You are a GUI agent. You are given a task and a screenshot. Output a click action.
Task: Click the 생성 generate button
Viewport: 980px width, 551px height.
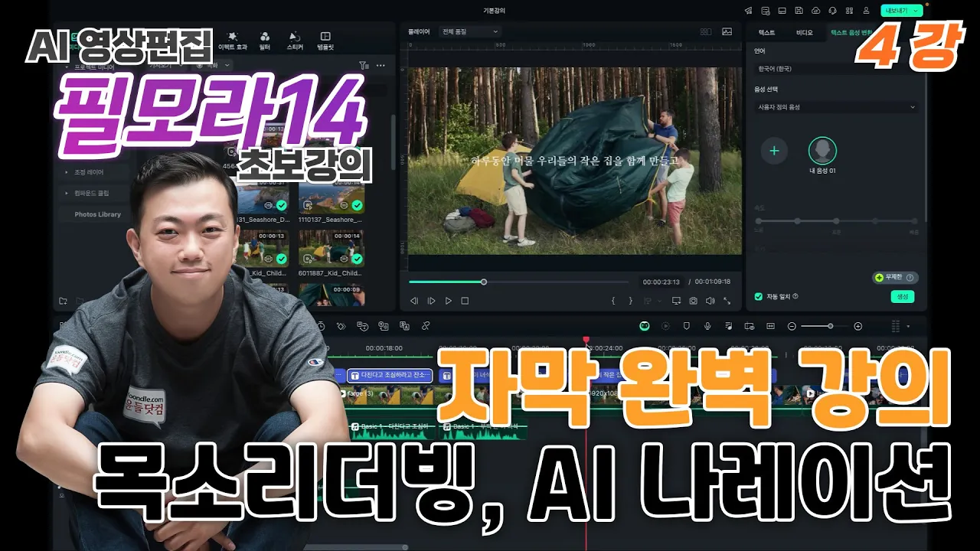click(x=903, y=297)
